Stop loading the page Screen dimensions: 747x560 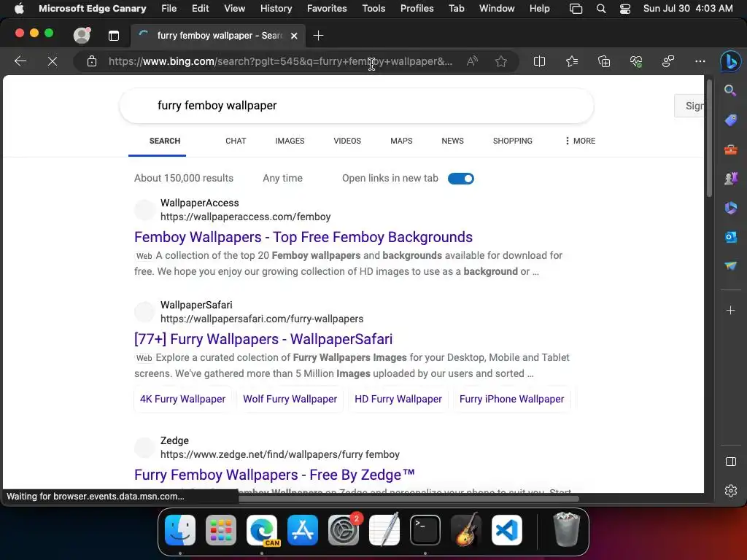53,61
